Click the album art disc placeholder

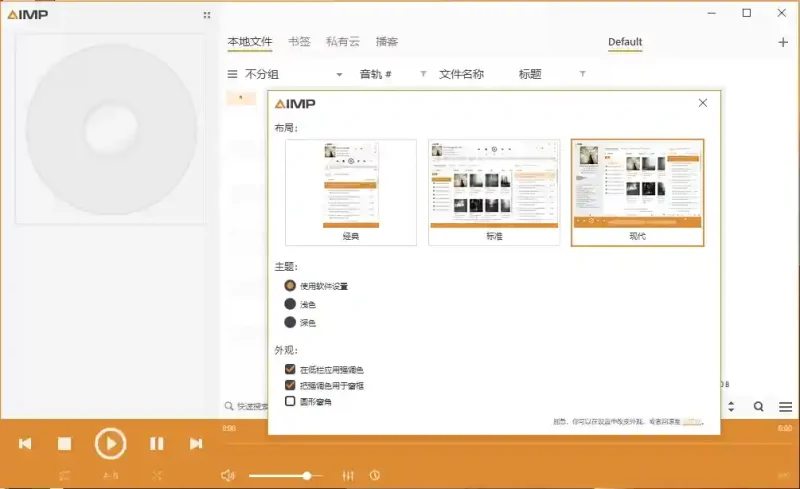coord(111,129)
